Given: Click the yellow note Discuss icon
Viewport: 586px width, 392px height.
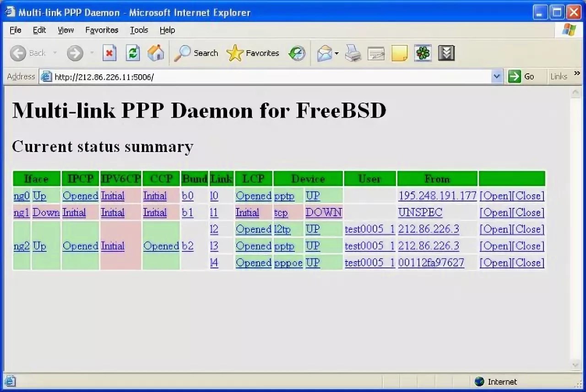Looking at the screenshot, I should (399, 53).
